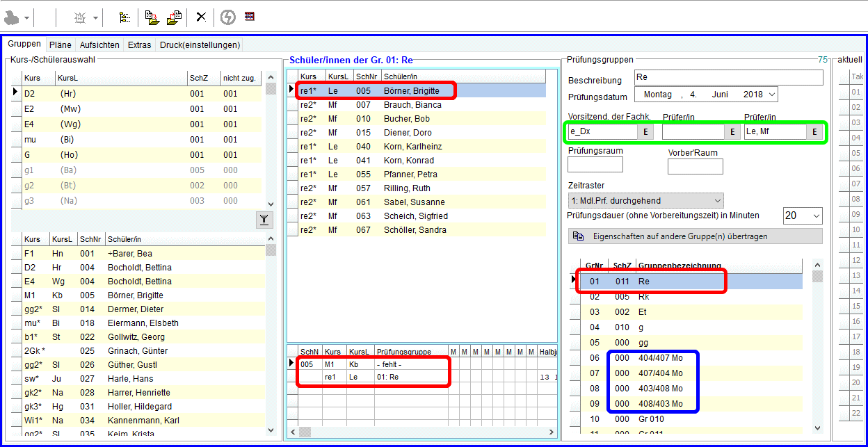Switch to the Pläne tab
Viewport: 868px width, 447px height.
61,45
